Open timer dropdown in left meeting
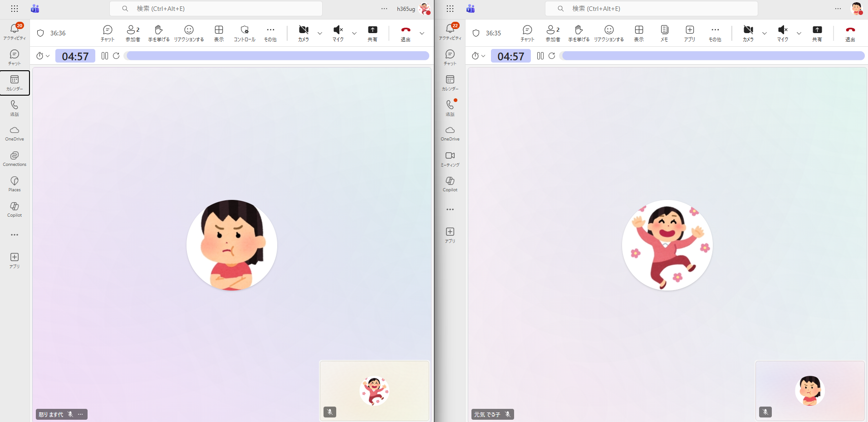This screenshot has height=422, width=868. [x=43, y=56]
